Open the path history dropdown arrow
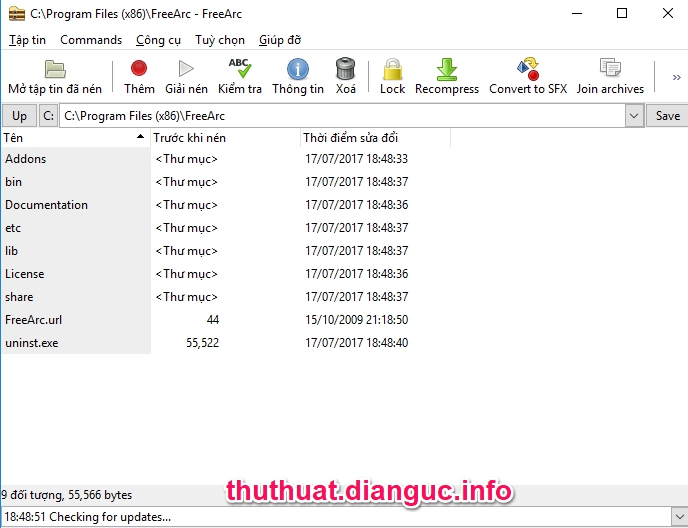 (634, 116)
